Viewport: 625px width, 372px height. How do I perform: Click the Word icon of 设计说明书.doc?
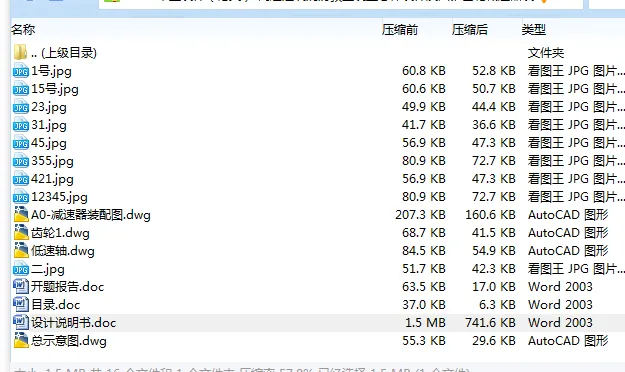(21, 323)
